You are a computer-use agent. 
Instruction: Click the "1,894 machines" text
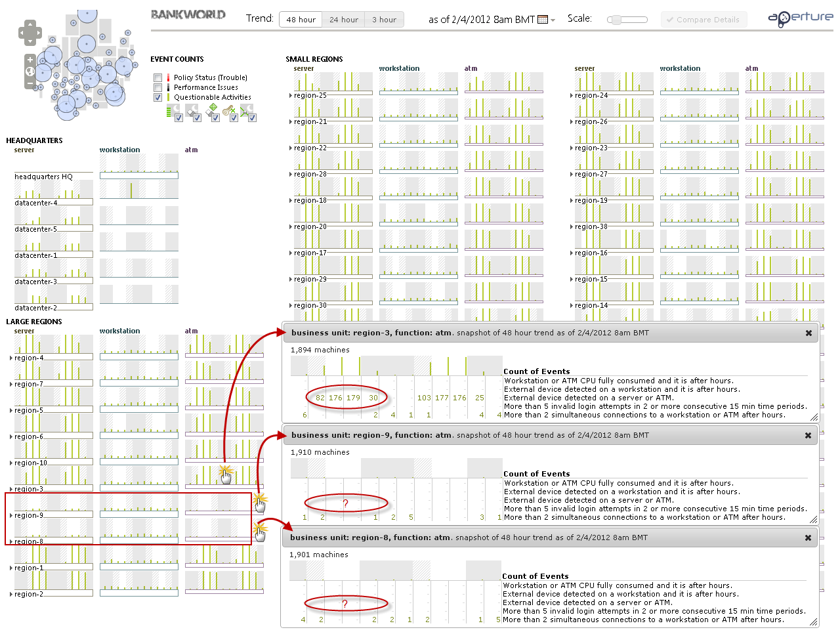click(320, 350)
